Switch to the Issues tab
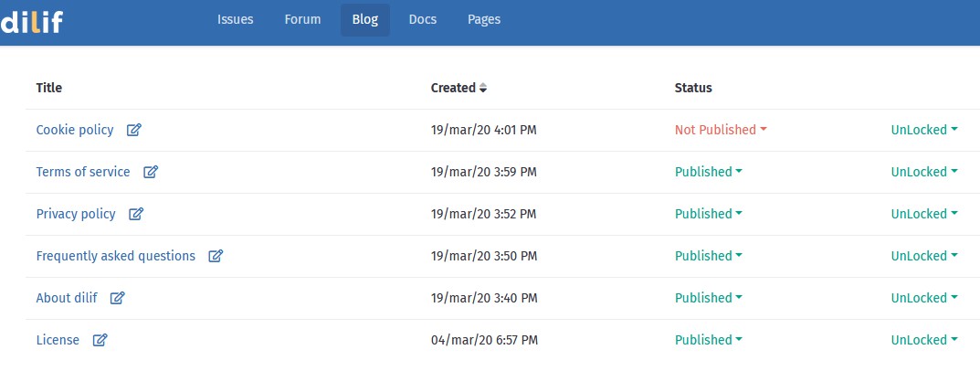The image size is (980, 371). tap(235, 19)
